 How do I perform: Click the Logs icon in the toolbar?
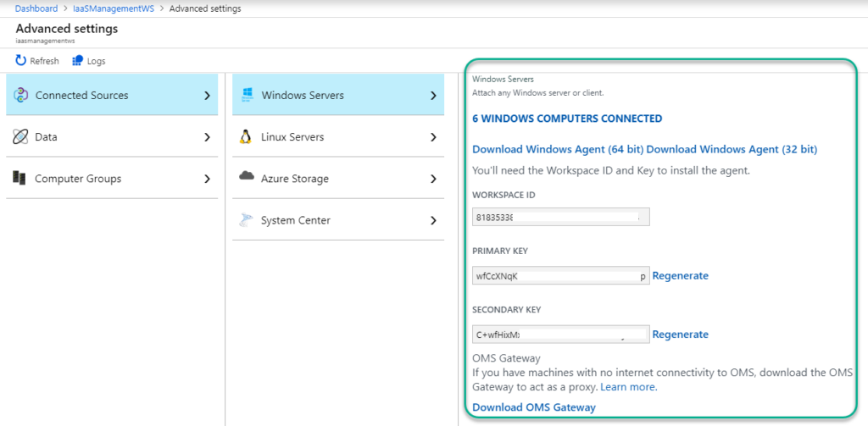[x=78, y=60]
